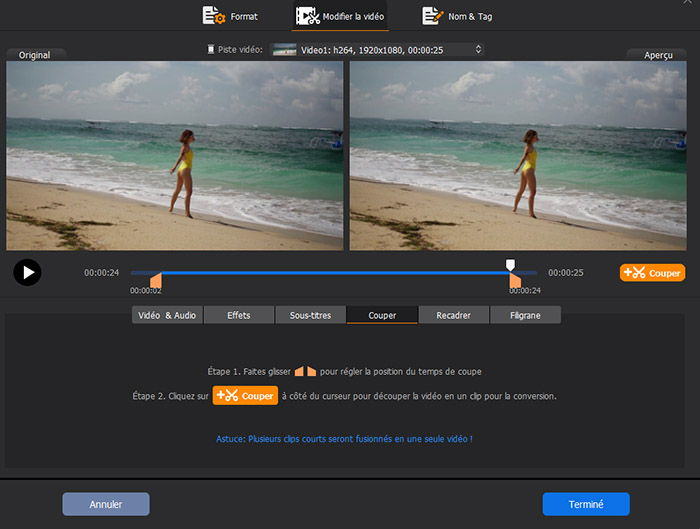Click the Aperçu label tab
Screen dimensions: 700x529
click(658, 55)
